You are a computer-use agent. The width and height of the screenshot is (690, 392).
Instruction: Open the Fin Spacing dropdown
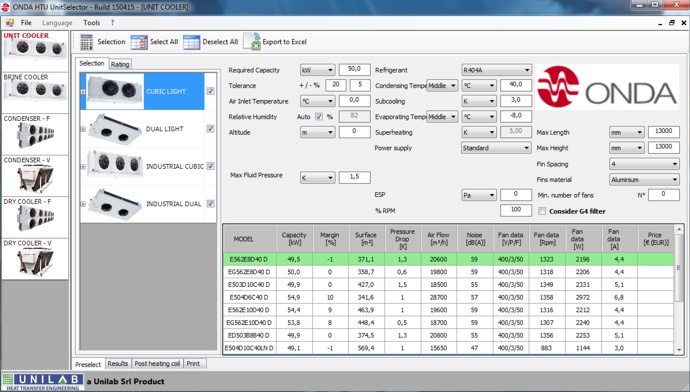pyautogui.click(x=644, y=164)
